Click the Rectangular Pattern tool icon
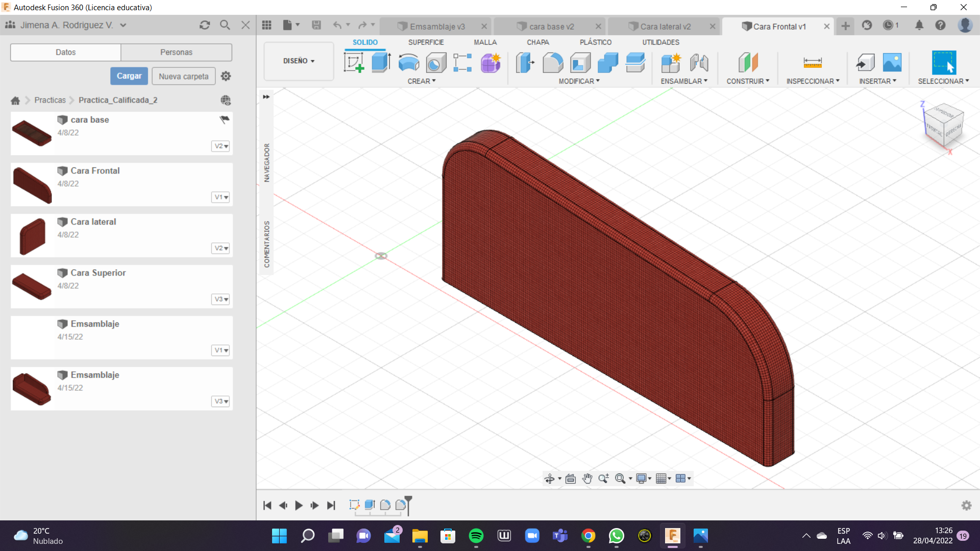 point(462,63)
